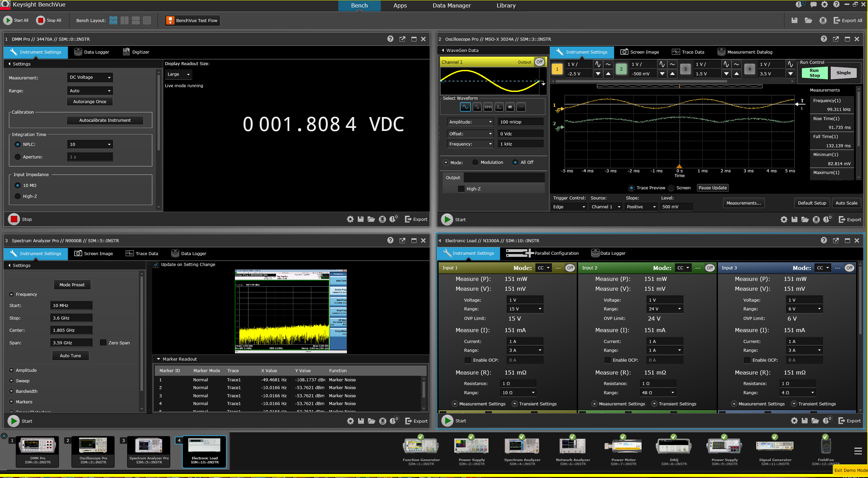The image size is (868, 478).
Task: Open the Measurement dropdown showing DC Voltage
Action: (x=89, y=77)
